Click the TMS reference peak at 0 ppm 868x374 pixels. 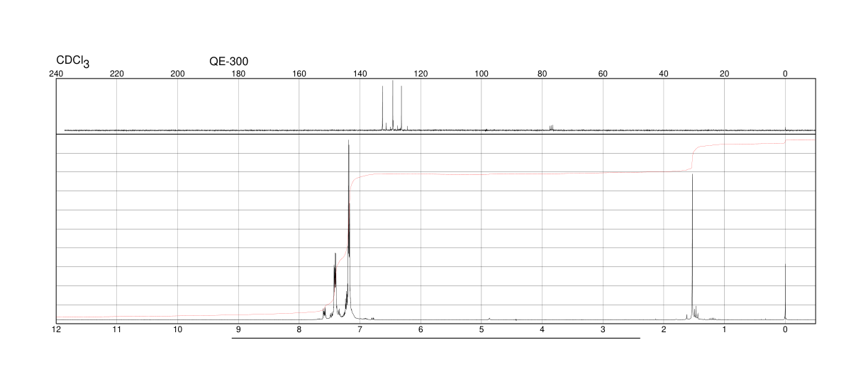click(x=785, y=292)
